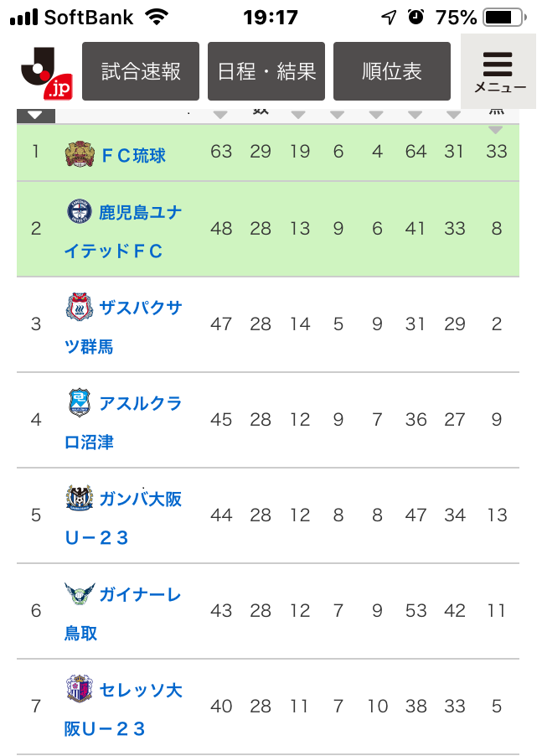
Task: Toggle the rank column sort arrow
Action: pyautogui.click(x=35, y=116)
